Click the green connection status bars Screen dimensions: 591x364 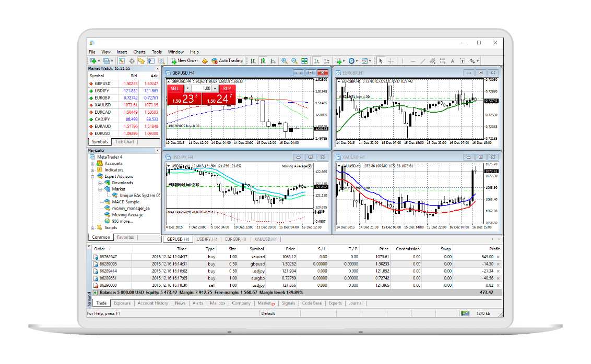(464, 313)
